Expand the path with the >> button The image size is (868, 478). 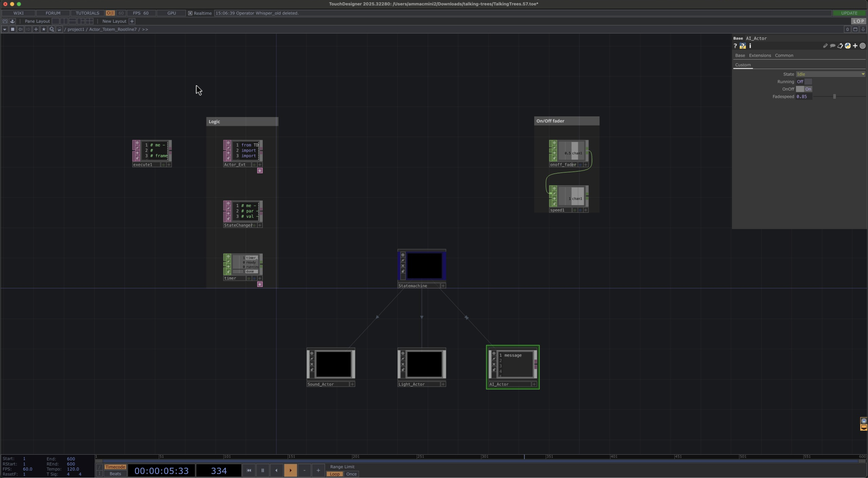[x=145, y=29]
